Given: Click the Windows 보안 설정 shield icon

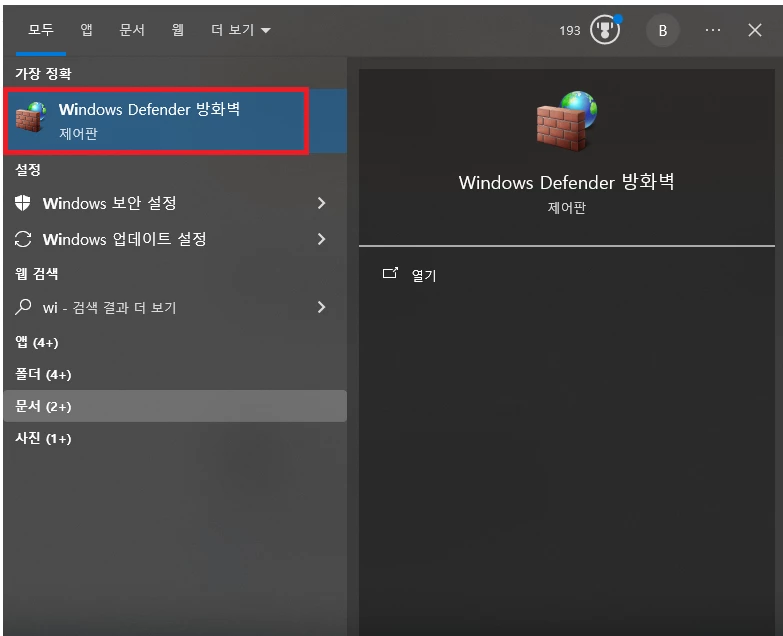Looking at the screenshot, I should tap(22, 203).
